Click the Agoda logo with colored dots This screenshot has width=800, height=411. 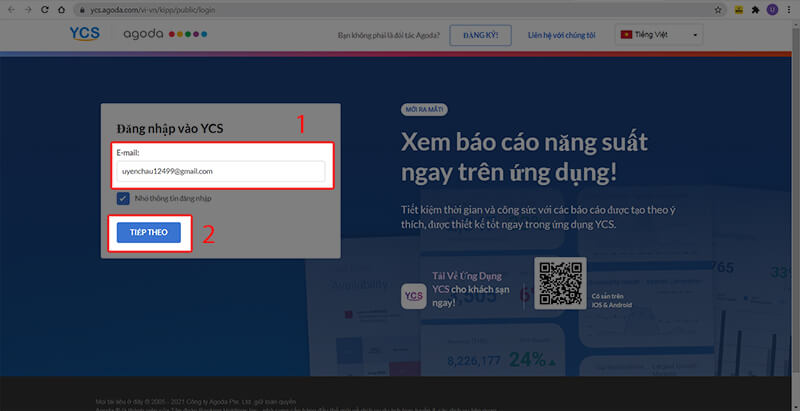coord(165,34)
